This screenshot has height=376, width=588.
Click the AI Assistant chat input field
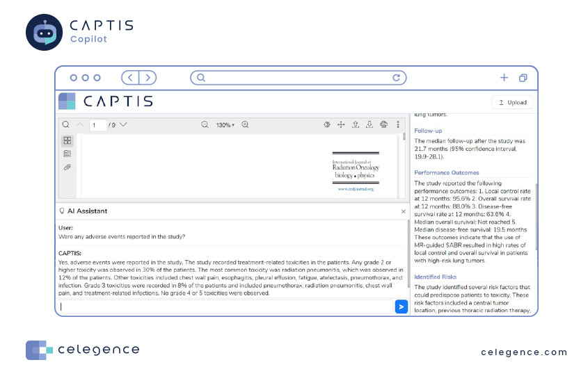coord(225,306)
